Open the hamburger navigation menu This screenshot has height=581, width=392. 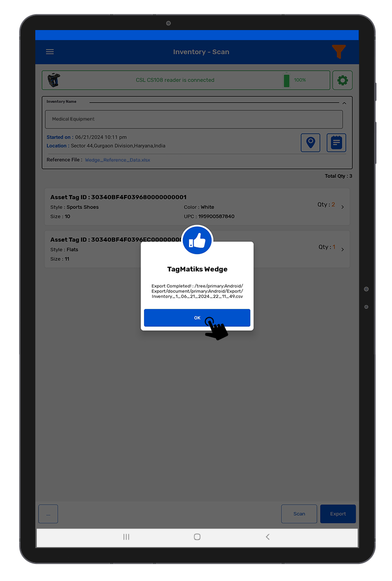50,52
